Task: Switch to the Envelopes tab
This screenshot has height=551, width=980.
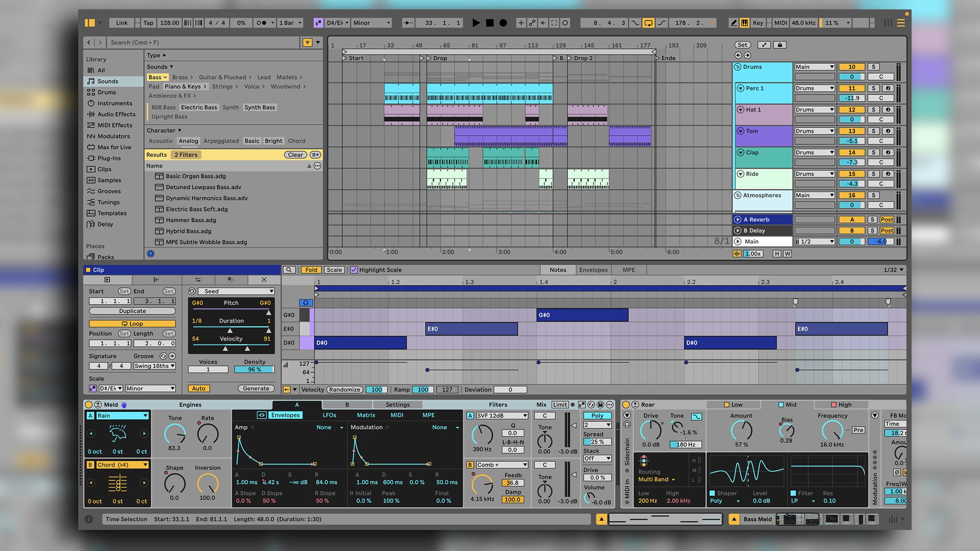Action: 593,270
